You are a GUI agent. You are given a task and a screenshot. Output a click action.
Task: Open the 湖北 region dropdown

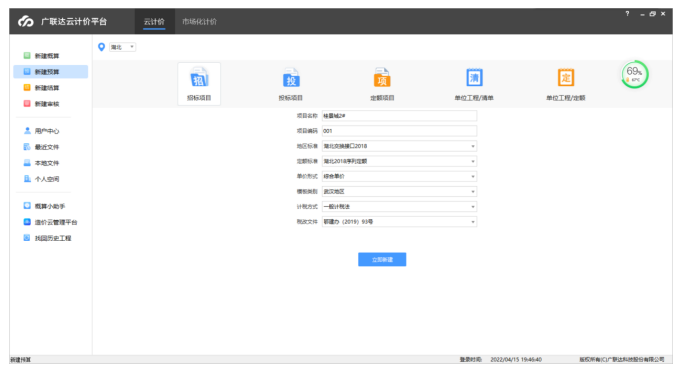click(122, 47)
